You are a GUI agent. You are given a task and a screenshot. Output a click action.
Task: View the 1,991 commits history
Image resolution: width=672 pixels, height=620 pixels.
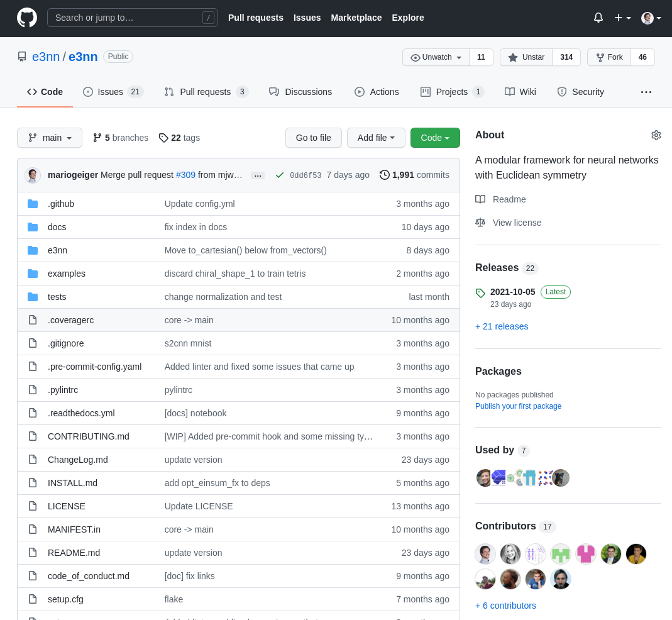(414, 175)
